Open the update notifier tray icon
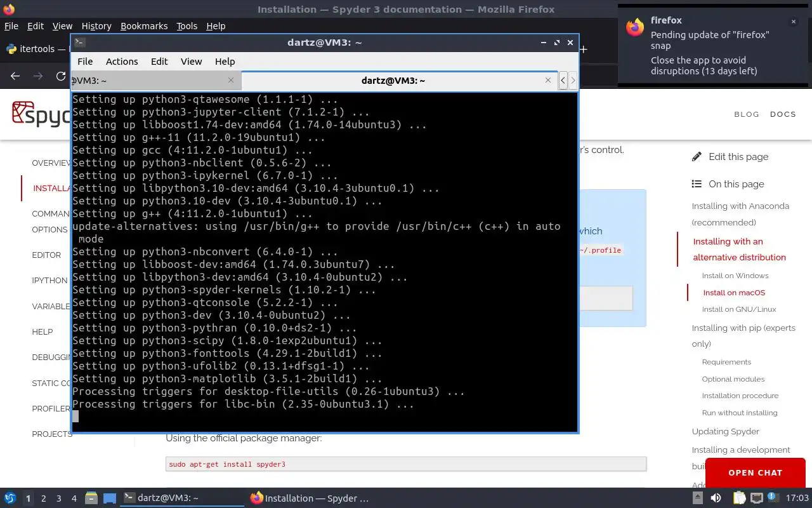 click(773, 498)
